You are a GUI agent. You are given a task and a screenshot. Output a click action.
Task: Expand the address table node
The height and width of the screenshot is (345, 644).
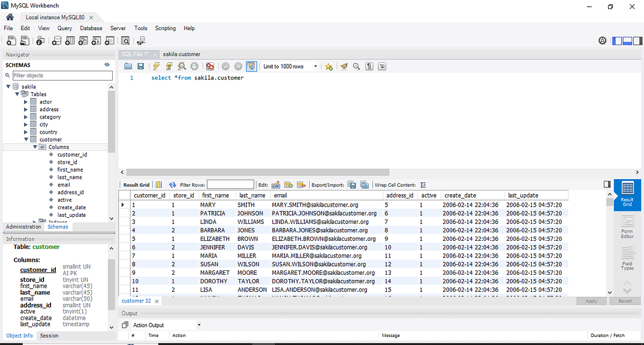[x=26, y=109]
